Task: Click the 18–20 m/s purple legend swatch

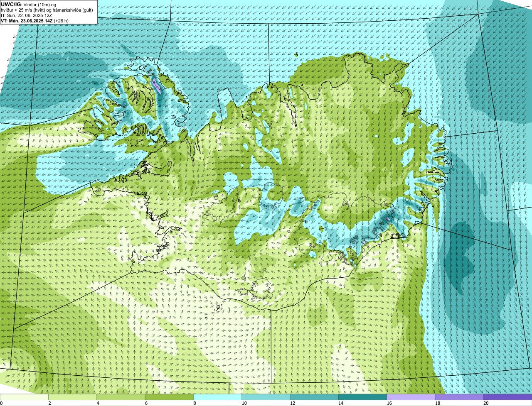Action: pos(459,397)
